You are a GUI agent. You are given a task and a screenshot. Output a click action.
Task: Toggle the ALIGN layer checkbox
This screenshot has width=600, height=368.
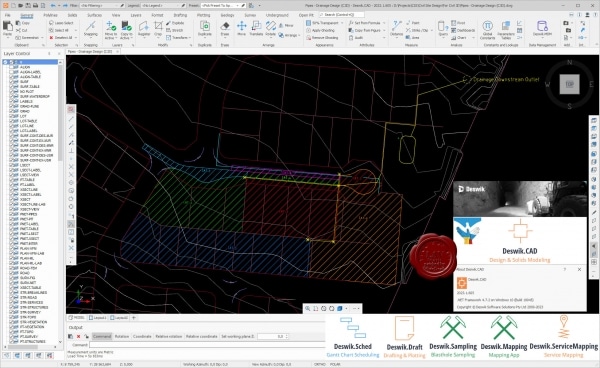coord(11,67)
